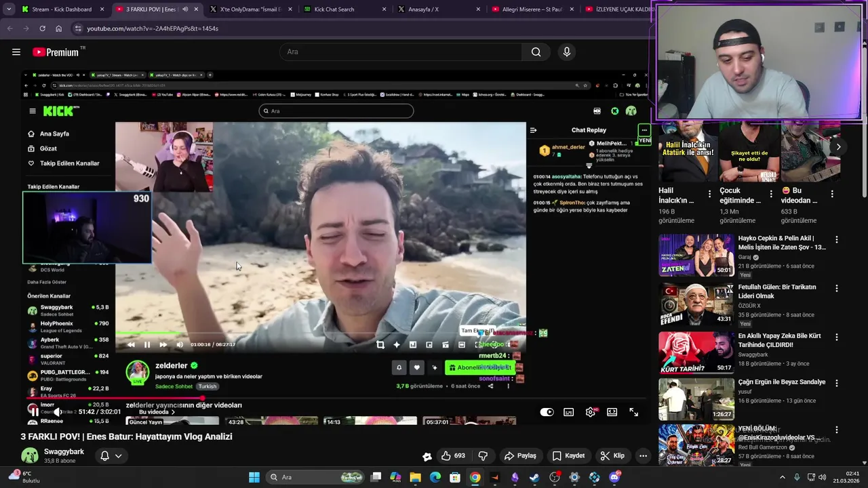Dislike the video with thumbs-down icon

(x=483, y=455)
